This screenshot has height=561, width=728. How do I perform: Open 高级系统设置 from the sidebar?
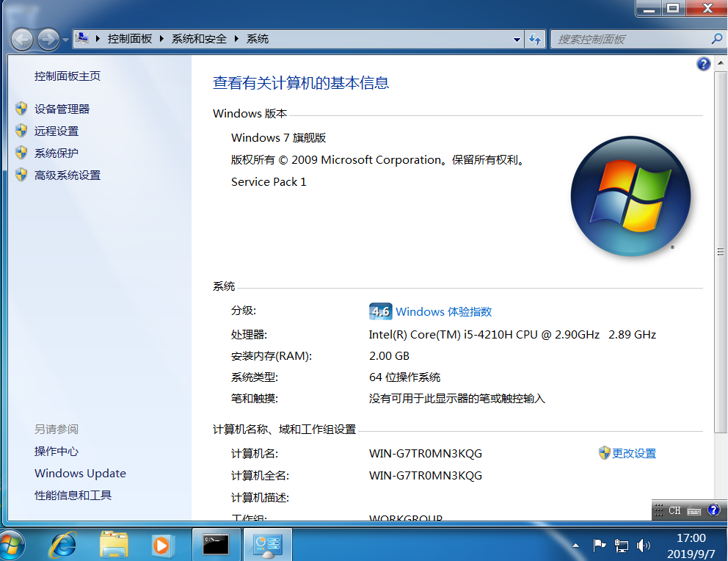coord(68,175)
